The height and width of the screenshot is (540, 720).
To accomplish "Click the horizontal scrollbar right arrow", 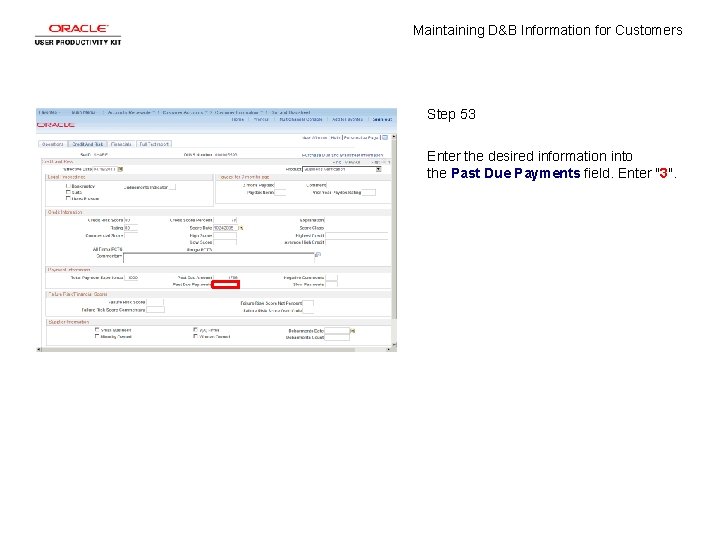I will (x=388, y=349).
